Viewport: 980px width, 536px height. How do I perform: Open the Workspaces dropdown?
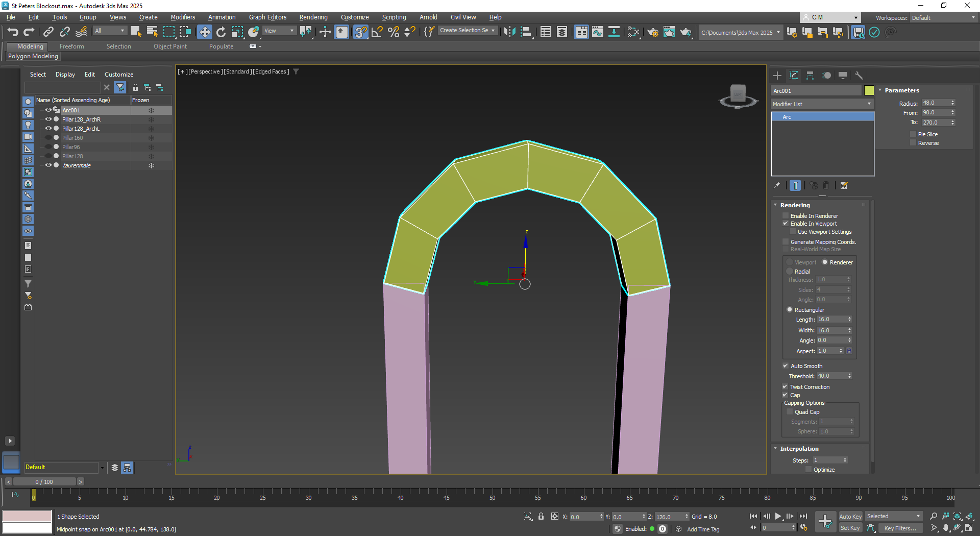click(942, 17)
